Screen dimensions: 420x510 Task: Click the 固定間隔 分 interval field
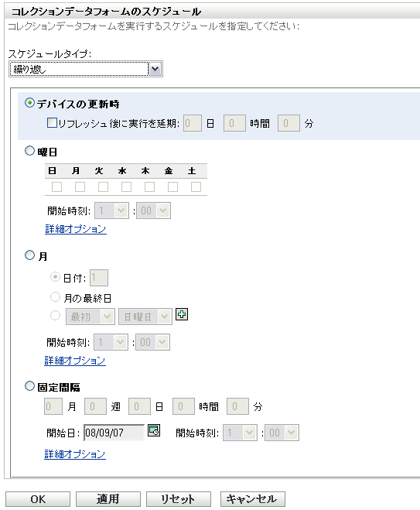pyautogui.click(x=237, y=406)
